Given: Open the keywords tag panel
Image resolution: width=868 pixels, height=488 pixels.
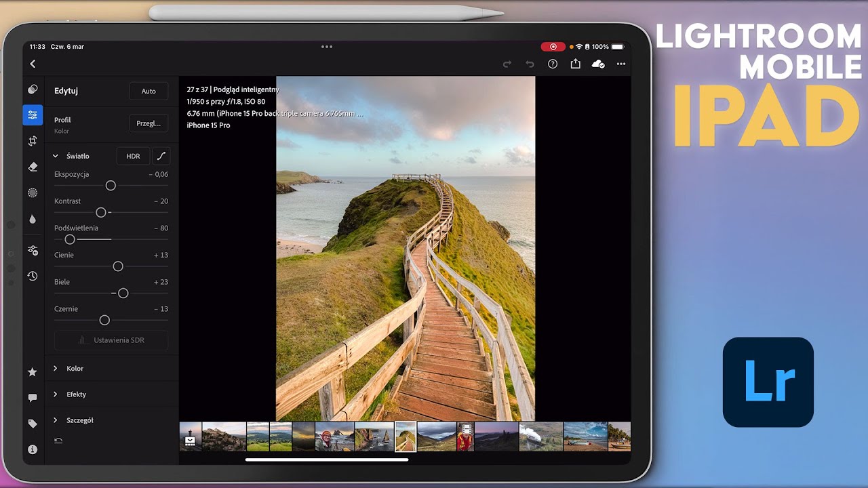Looking at the screenshot, I should [x=32, y=424].
